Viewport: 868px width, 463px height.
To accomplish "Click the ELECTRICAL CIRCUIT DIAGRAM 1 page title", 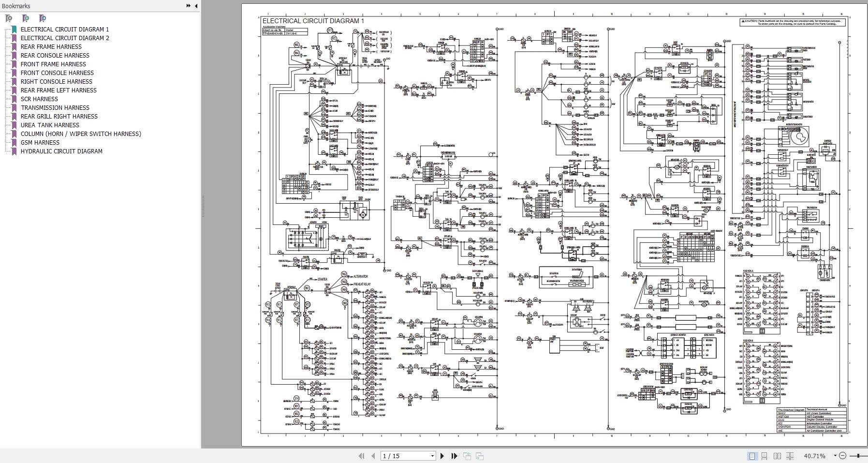I will (313, 21).
